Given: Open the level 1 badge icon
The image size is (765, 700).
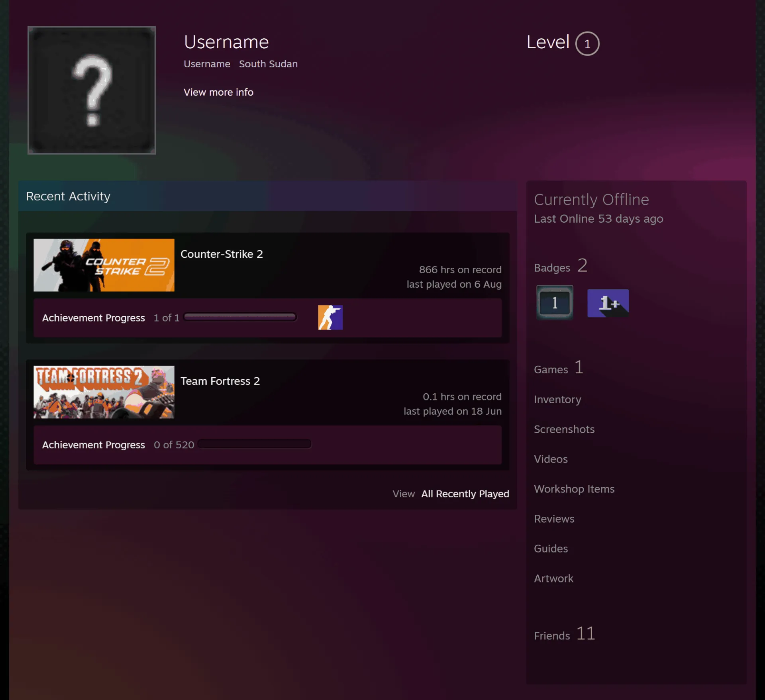Looking at the screenshot, I should (555, 303).
